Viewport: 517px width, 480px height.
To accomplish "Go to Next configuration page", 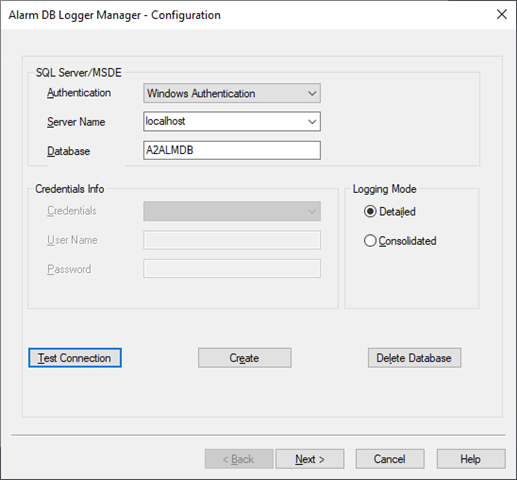I will (x=310, y=459).
